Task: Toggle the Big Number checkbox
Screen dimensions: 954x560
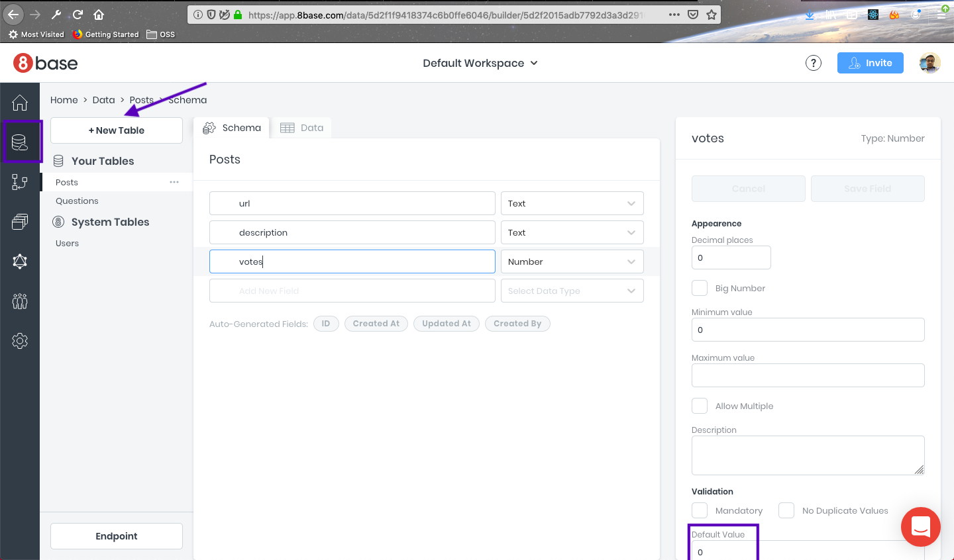Action: click(x=700, y=288)
